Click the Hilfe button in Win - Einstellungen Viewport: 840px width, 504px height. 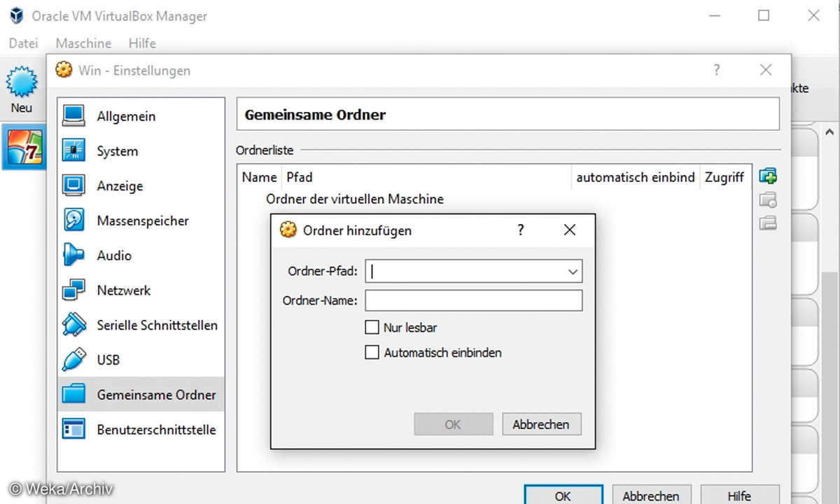[739, 495]
